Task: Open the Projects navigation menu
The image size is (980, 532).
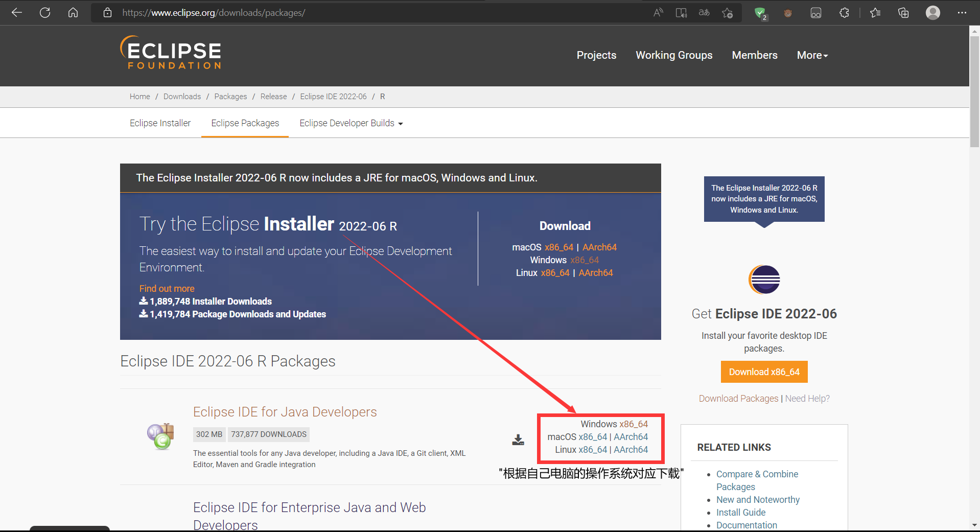Action: pyautogui.click(x=596, y=55)
